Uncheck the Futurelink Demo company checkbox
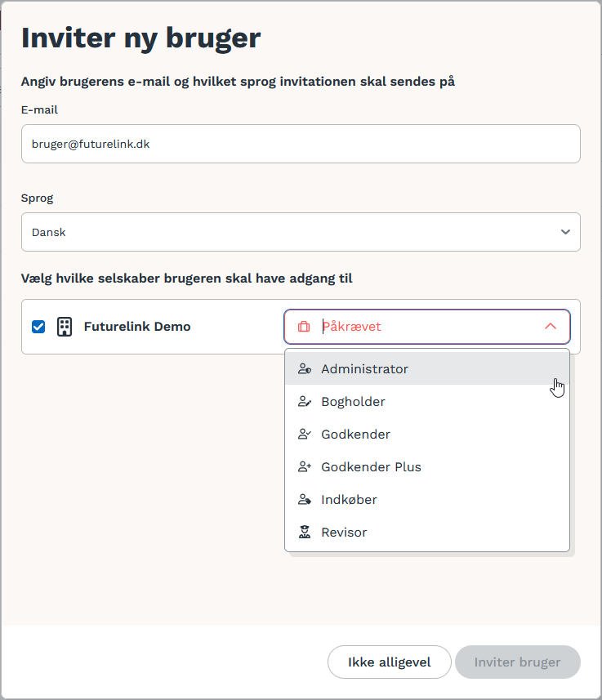 (38, 327)
